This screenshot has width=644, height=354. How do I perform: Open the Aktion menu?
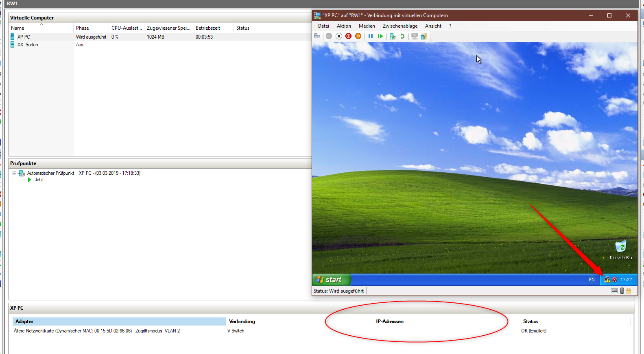pyautogui.click(x=344, y=26)
